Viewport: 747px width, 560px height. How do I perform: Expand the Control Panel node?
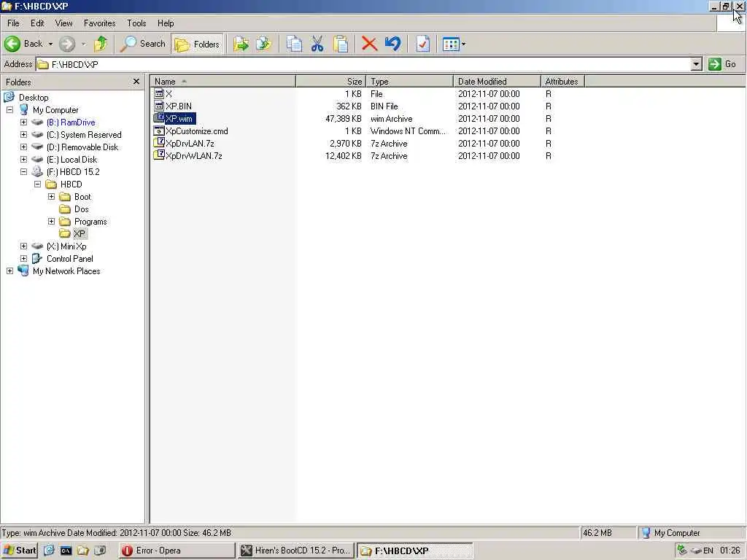point(23,259)
